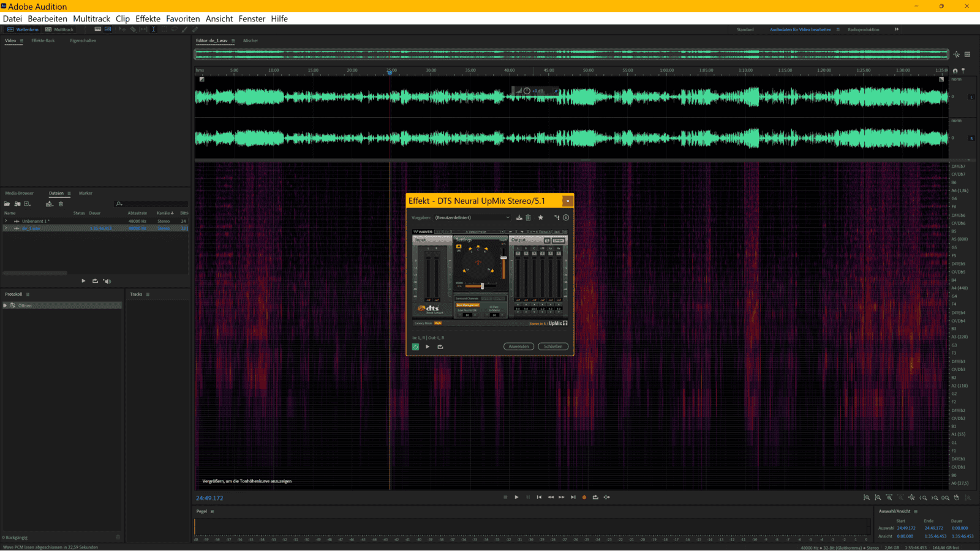Toggle loop playback in the transport bar
The height and width of the screenshot is (551, 980).
pos(595,497)
